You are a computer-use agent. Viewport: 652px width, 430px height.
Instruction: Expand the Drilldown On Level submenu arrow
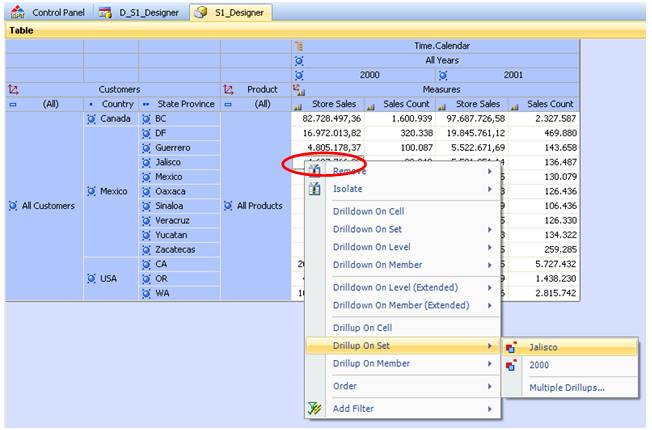490,247
